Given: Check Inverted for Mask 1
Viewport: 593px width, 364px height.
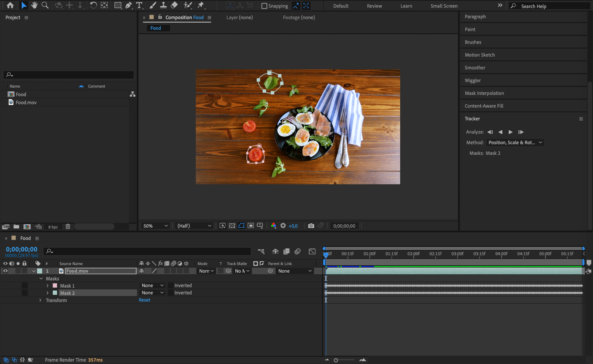Looking at the screenshot, I should click(x=171, y=286).
